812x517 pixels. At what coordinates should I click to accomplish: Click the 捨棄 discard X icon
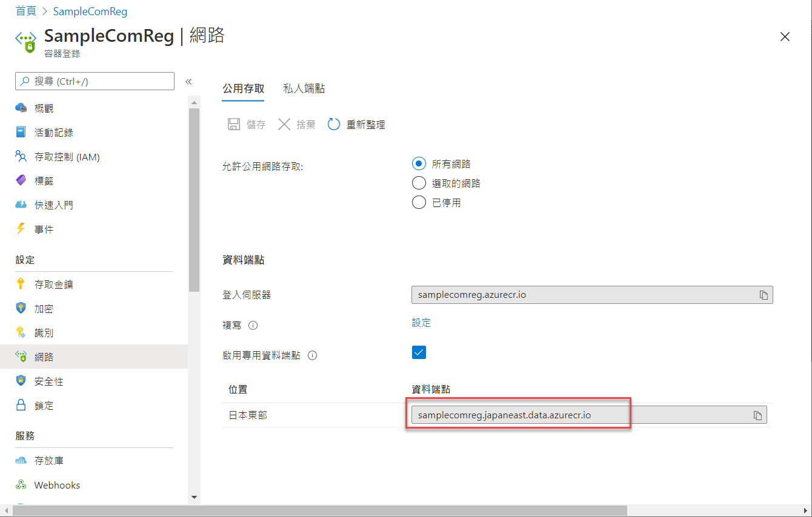(x=284, y=124)
